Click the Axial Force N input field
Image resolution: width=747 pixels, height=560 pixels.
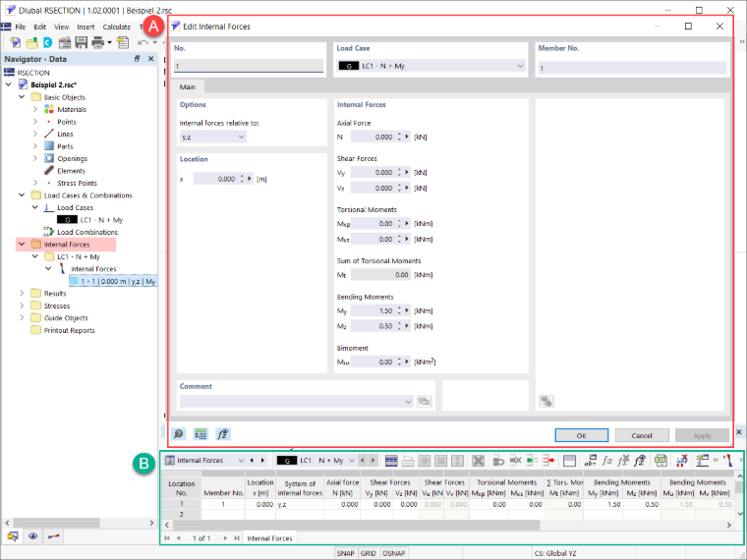(x=373, y=137)
